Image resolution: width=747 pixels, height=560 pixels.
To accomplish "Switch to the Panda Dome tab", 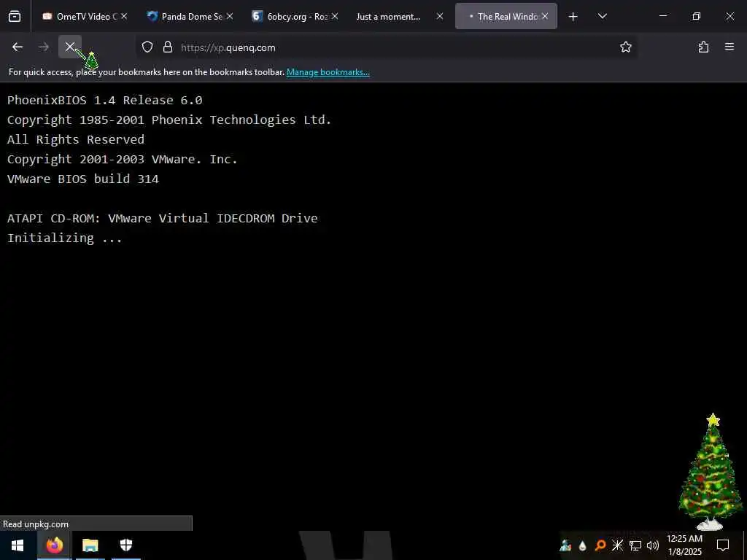I will 190,16.
